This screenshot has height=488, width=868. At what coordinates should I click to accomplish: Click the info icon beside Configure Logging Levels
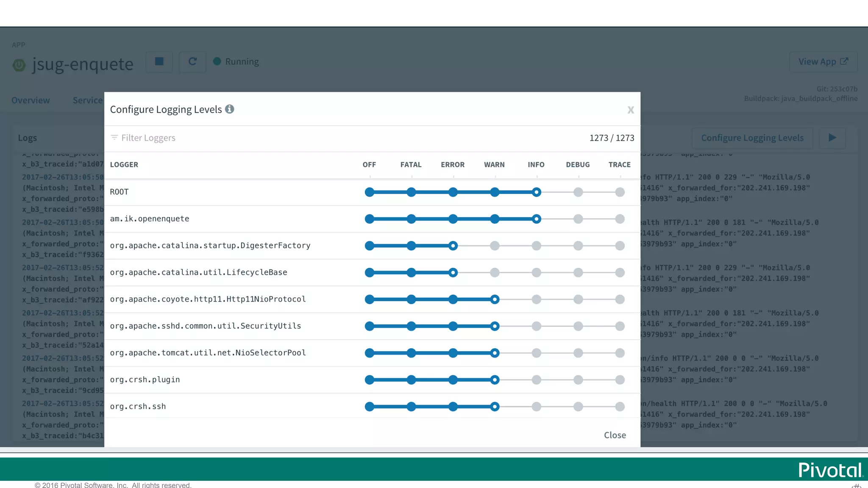[229, 109]
